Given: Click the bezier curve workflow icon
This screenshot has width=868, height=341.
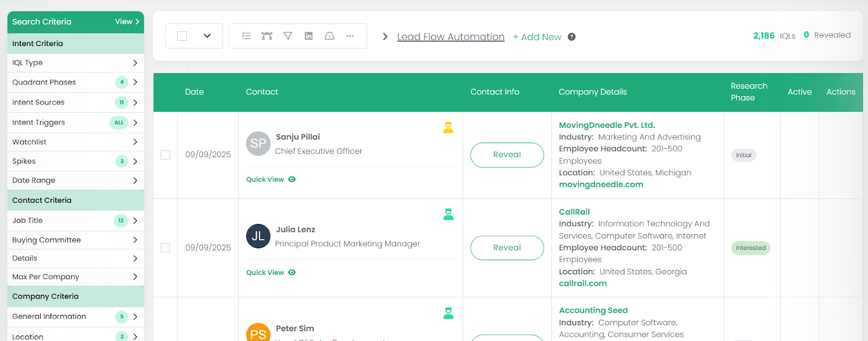Looking at the screenshot, I should tap(267, 36).
